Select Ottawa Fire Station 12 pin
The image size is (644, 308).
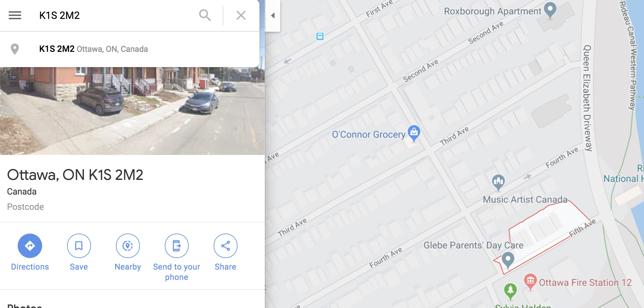click(530, 281)
